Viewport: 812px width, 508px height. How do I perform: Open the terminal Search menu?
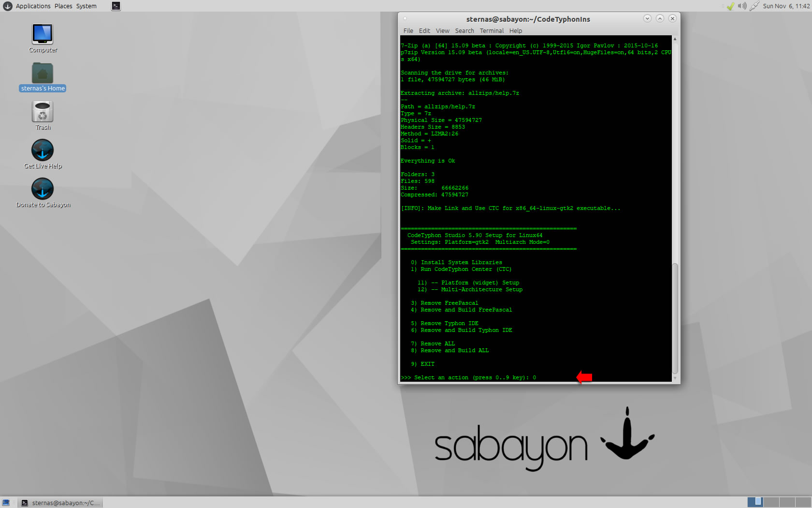pos(464,30)
